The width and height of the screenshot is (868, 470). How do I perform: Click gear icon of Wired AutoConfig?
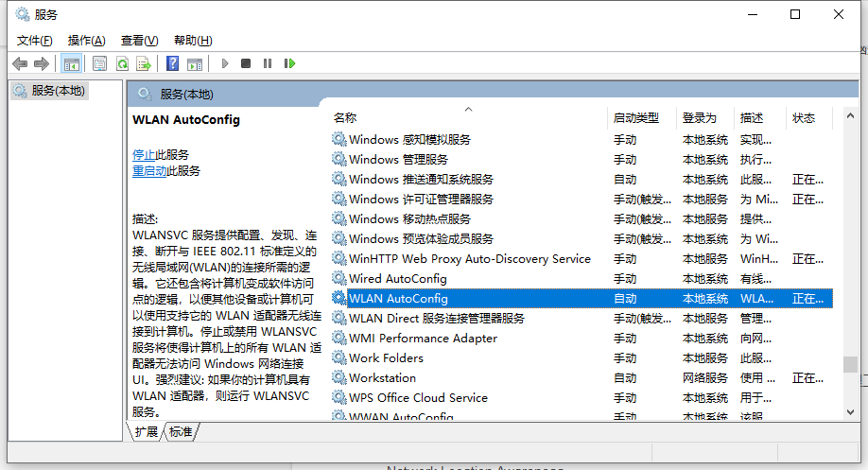tap(339, 278)
